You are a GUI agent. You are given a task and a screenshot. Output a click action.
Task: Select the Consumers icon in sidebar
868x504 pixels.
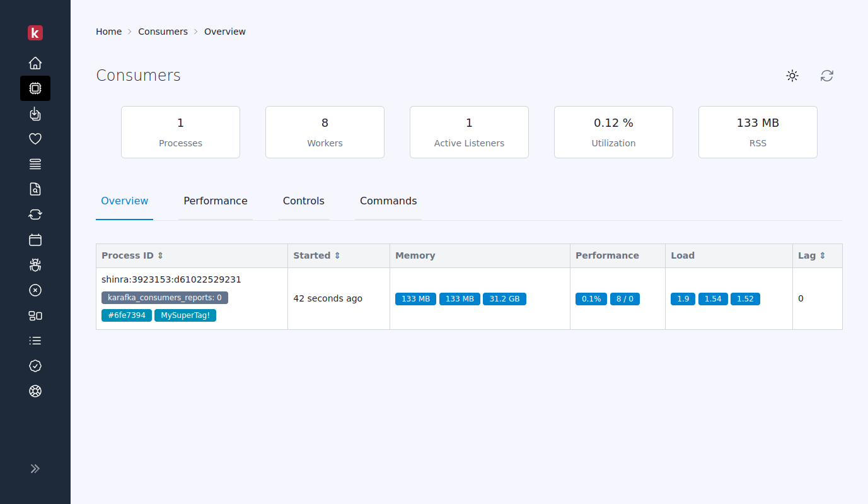click(x=35, y=88)
